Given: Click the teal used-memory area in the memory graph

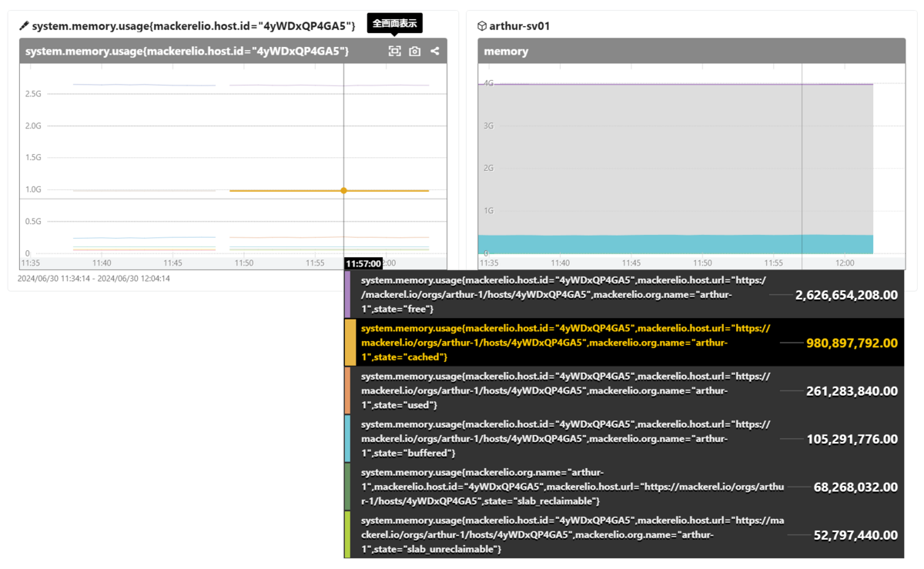Looking at the screenshot, I should (675, 244).
